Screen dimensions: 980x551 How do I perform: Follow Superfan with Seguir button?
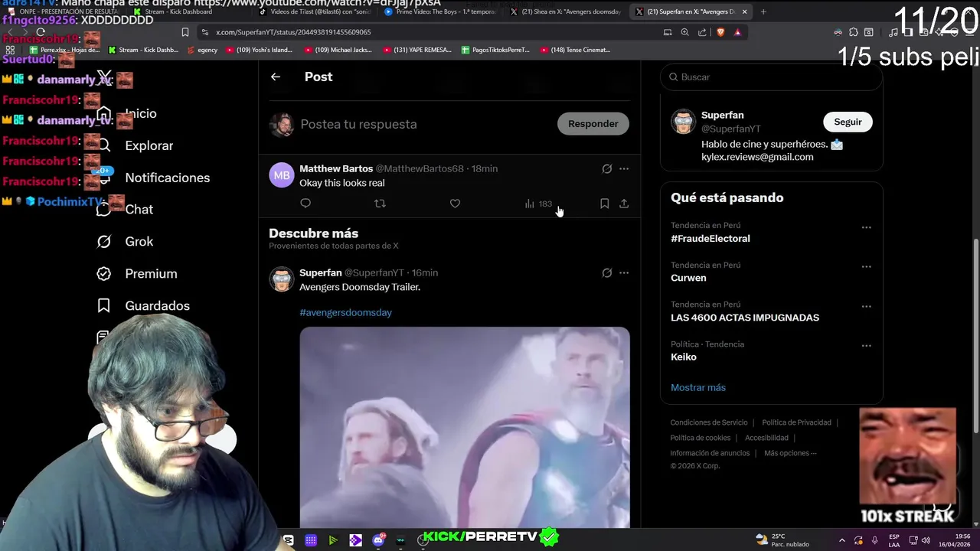pos(848,122)
